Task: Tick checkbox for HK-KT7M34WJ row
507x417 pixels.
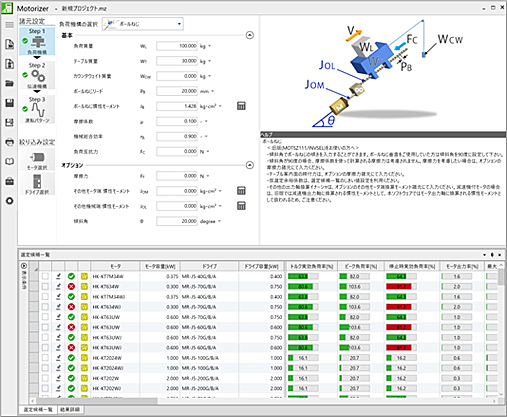Action: pyautogui.click(x=45, y=297)
